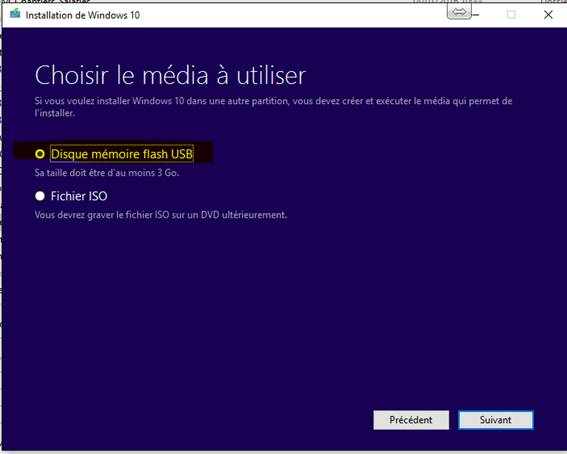This screenshot has width=567, height=454.
Task: Select the USB flash drive radio button circle
Action: (40, 154)
